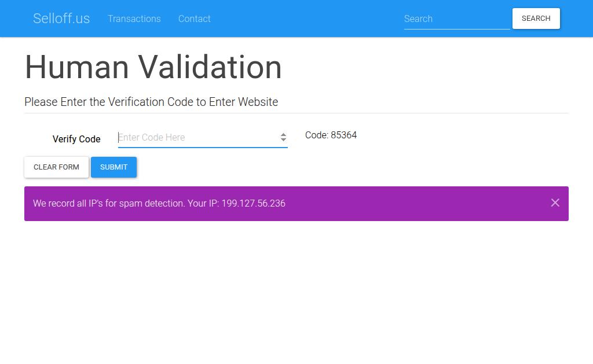Image resolution: width=593 pixels, height=364 pixels.
Task: Focus the Search field in the navbar
Action: coord(457,19)
